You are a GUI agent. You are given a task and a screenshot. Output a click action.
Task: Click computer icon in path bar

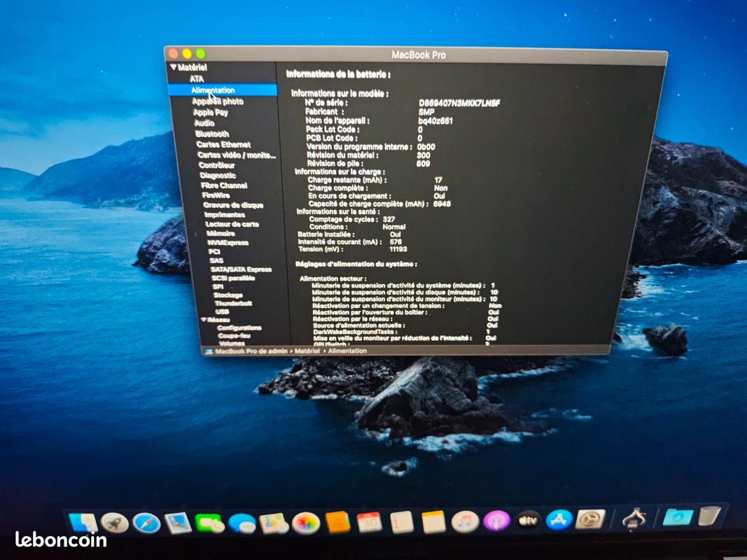click(x=208, y=351)
